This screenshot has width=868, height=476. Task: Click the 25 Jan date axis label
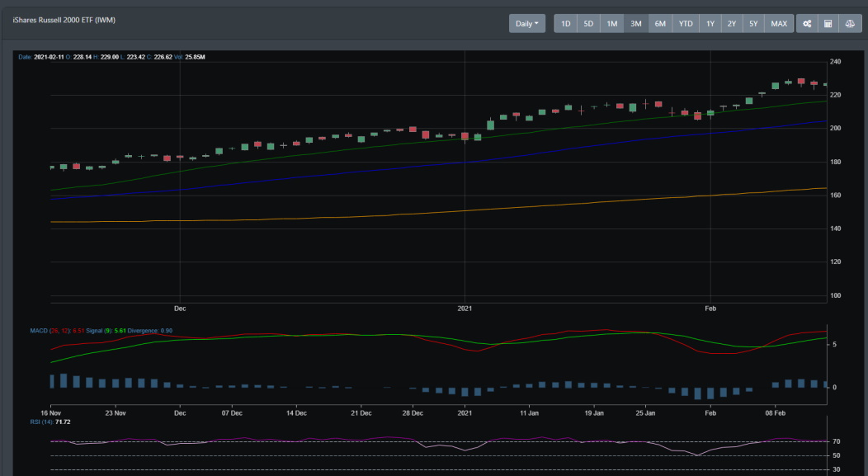pyautogui.click(x=645, y=413)
